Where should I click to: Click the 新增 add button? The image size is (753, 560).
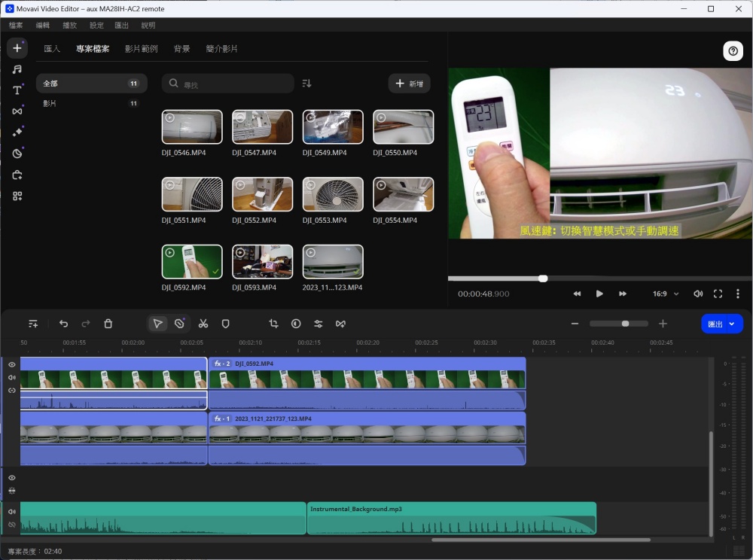409,84
